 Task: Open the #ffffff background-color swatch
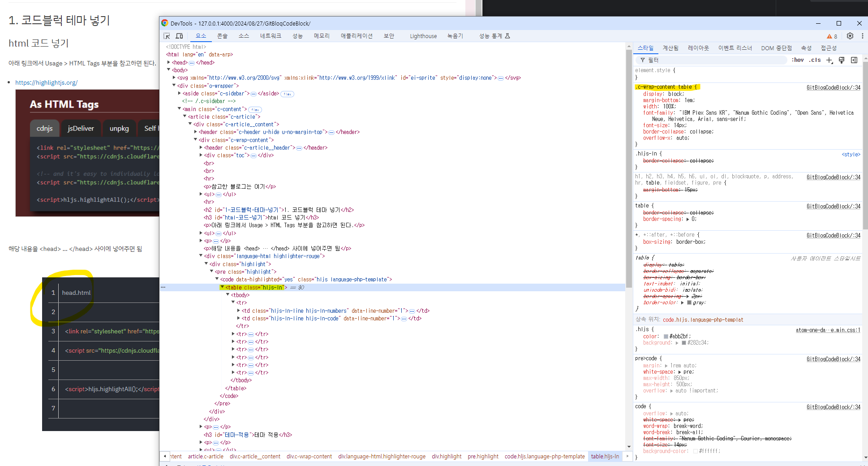coord(695,451)
